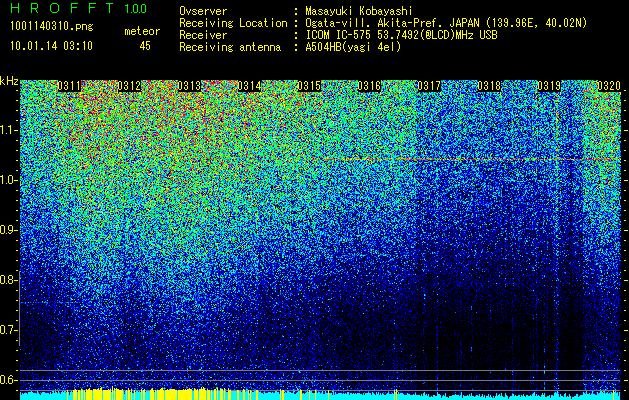Click the 0315 time marker
Screen dimensions: 629x400
point(309,86)
